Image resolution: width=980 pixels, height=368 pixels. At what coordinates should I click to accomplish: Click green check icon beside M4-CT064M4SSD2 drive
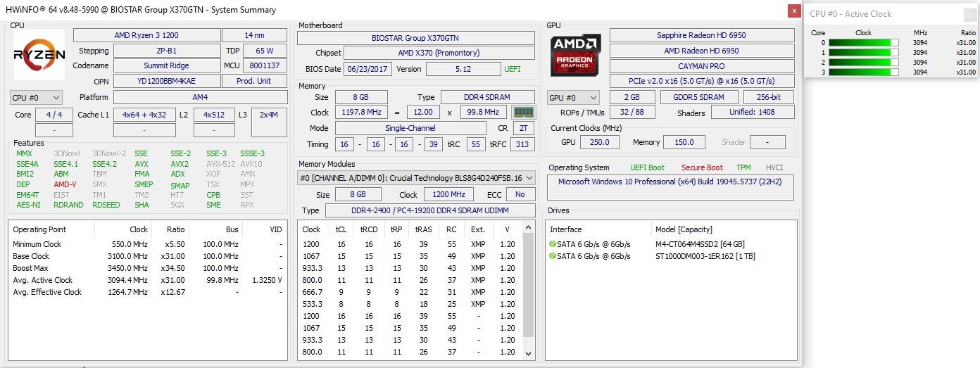(553, 244)
